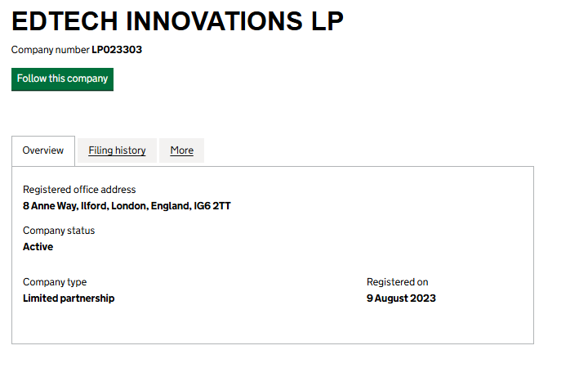Click the "Company type" label

55,282
